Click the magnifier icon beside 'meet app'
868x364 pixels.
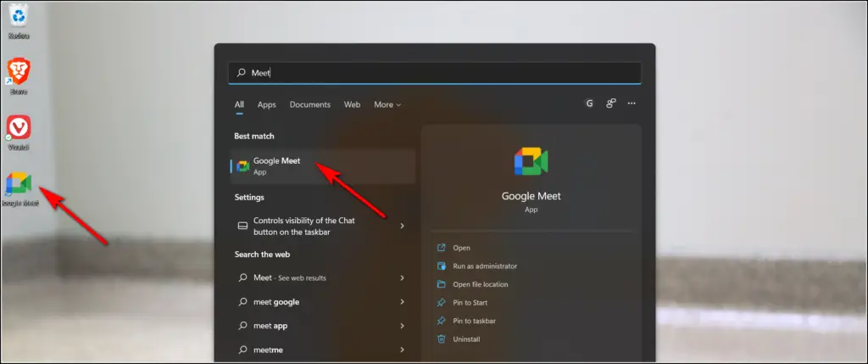pos(242,326)
